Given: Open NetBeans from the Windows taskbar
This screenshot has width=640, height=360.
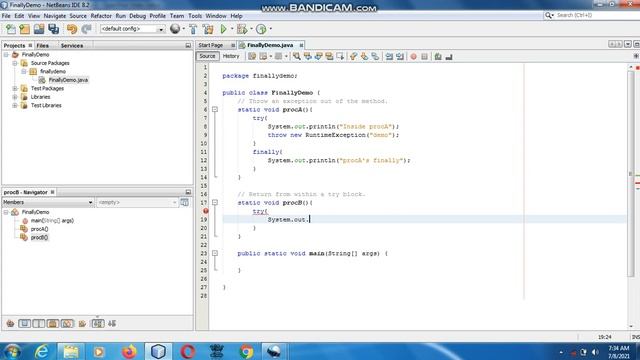Looking at the screenshot, I should [x=158, y=351].
